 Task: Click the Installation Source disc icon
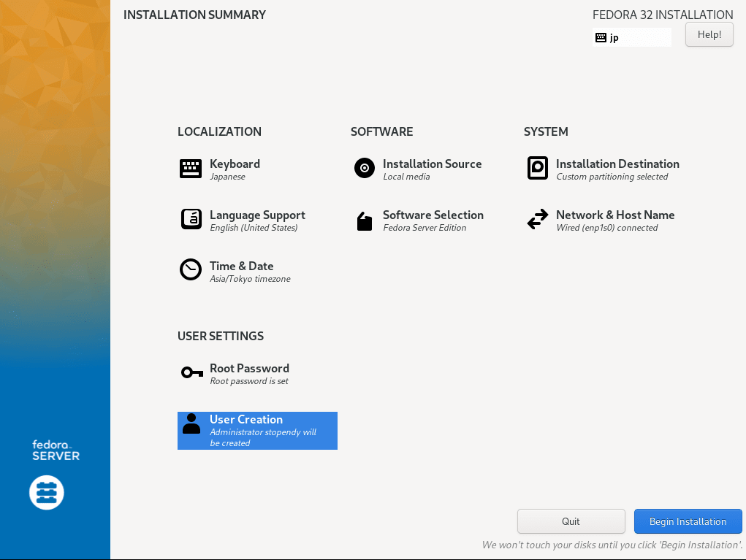coord(364,168)
